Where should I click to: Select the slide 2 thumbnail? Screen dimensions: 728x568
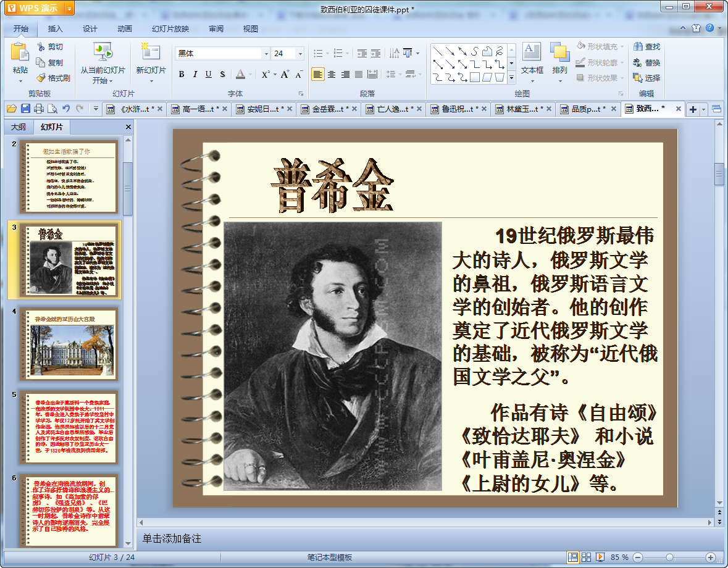coord(69,177)
